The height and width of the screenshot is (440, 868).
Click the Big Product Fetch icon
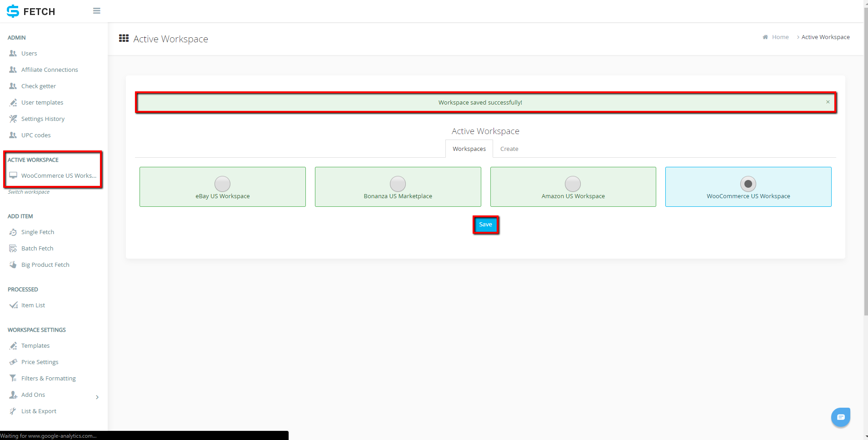[13, 265]
